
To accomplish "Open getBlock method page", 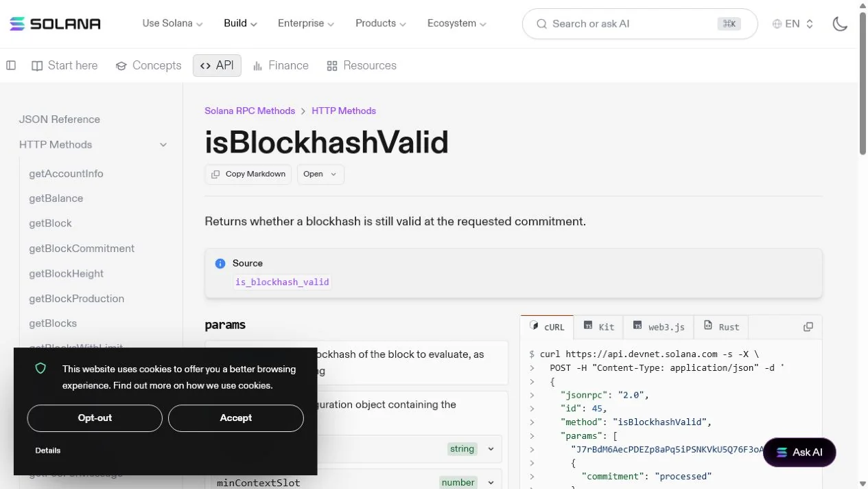I will [50, 223].
